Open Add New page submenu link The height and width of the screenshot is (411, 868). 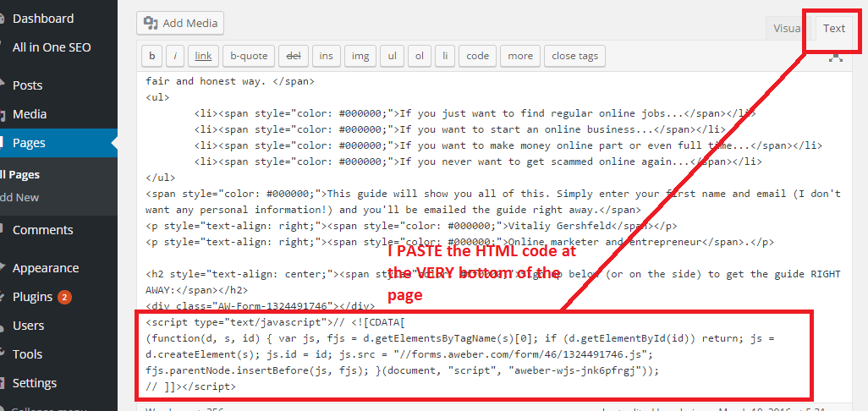click(19, 198)
